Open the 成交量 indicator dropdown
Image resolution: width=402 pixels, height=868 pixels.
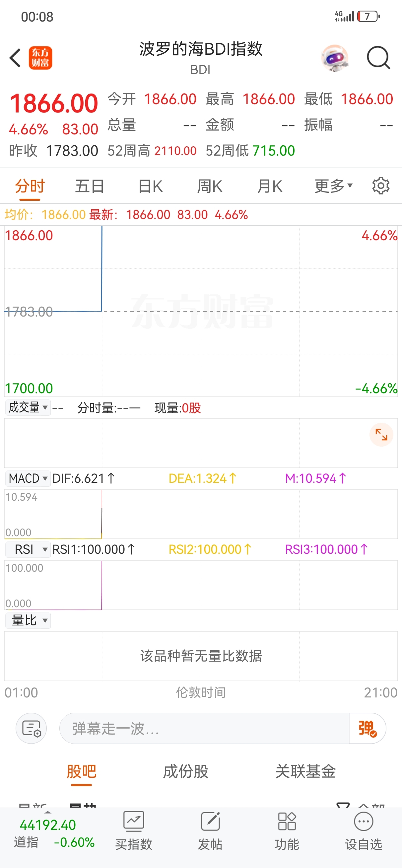click(x=28, y=408)
